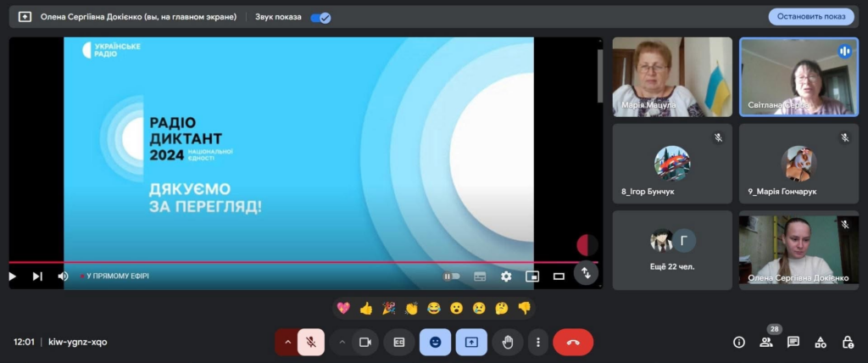Toggle YouTube autoplay switch

(451, 276)
